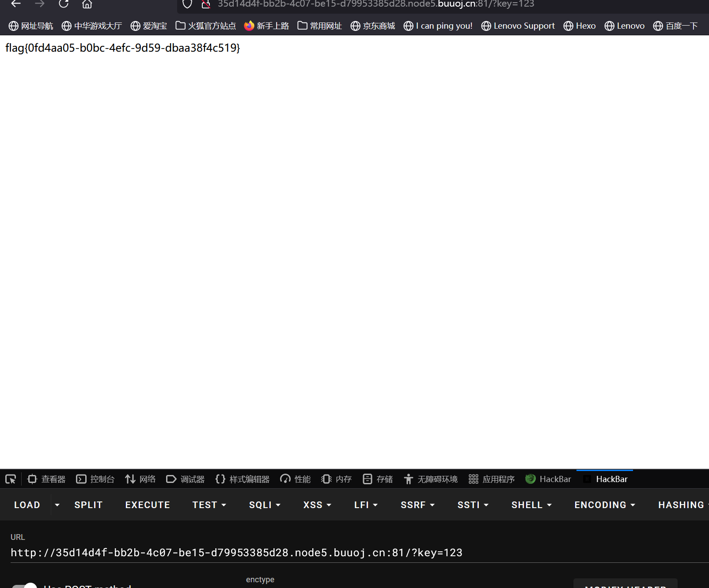The image size is (709, 588).
Task: Click the browser back arrow
Action: [x=16, y=4]
